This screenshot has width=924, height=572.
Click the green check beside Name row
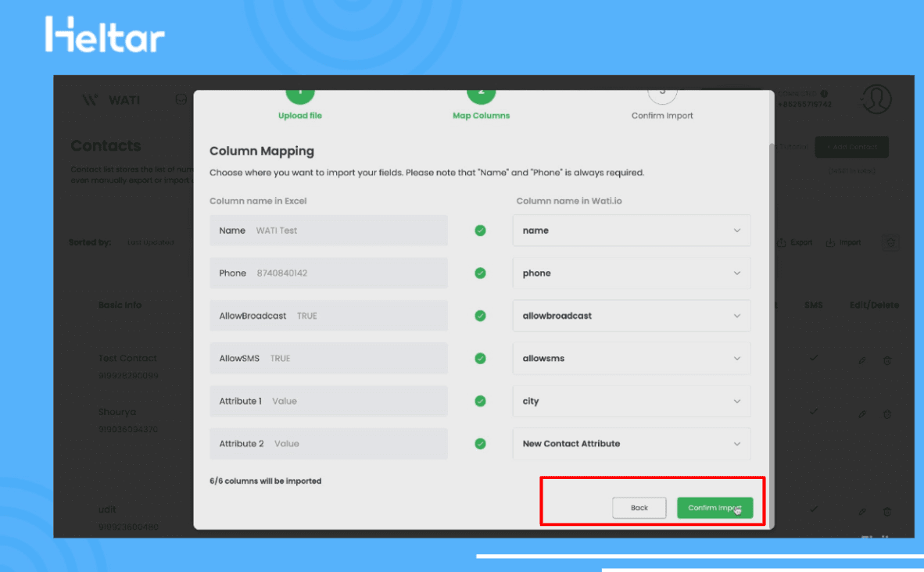click(x=480, y=231)
